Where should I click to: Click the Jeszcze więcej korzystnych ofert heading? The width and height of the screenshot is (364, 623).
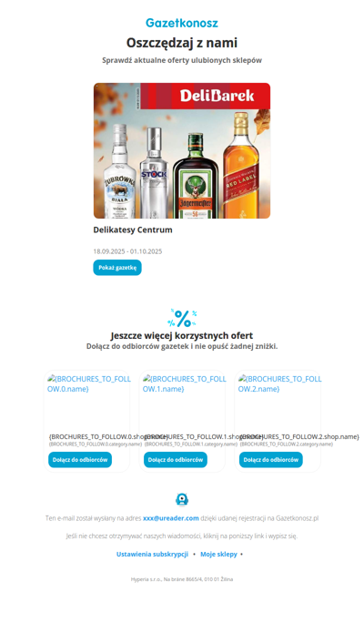click(182, 335)
